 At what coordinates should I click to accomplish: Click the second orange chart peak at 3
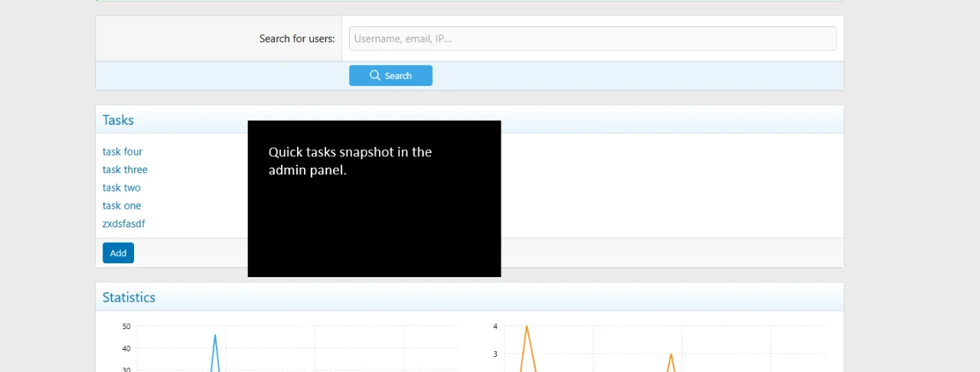(671, 354)
